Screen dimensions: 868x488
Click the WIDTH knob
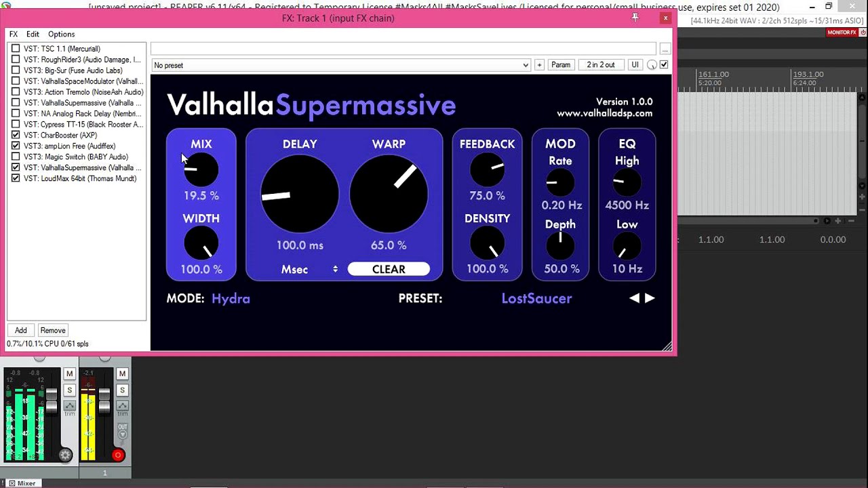[x=201, y=243]
